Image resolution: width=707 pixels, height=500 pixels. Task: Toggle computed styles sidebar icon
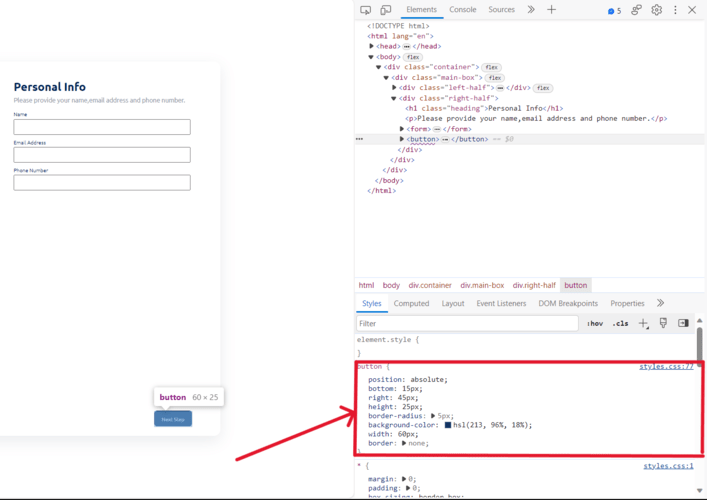click(x=683, y=323)
